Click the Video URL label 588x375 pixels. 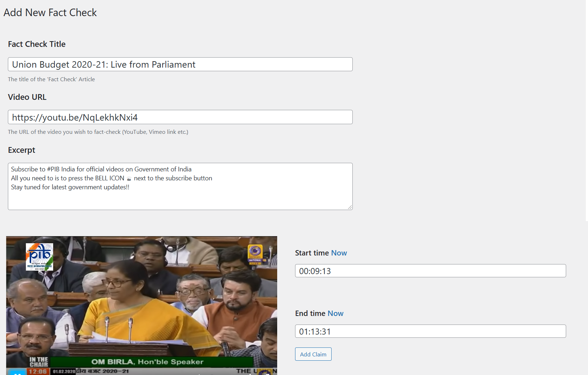tap(27, 97)
